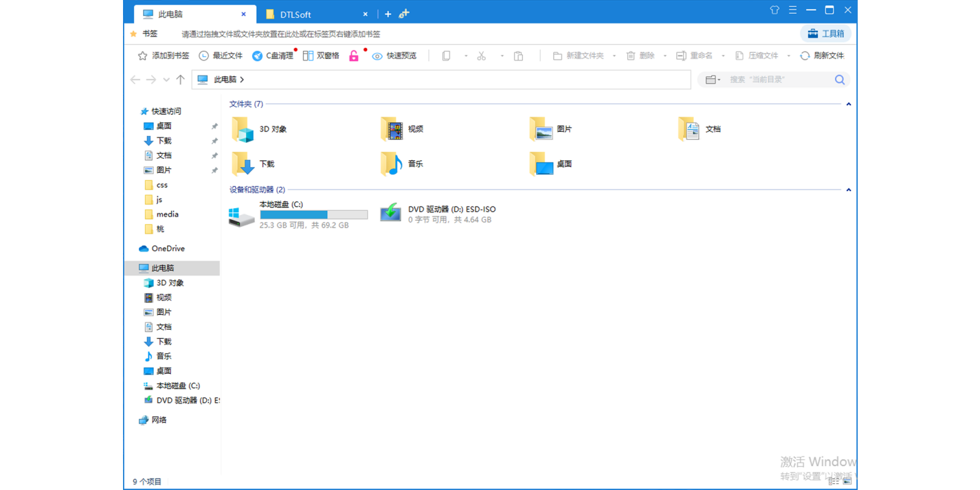Open 音乐 in sidebar tree

(157, 356)
